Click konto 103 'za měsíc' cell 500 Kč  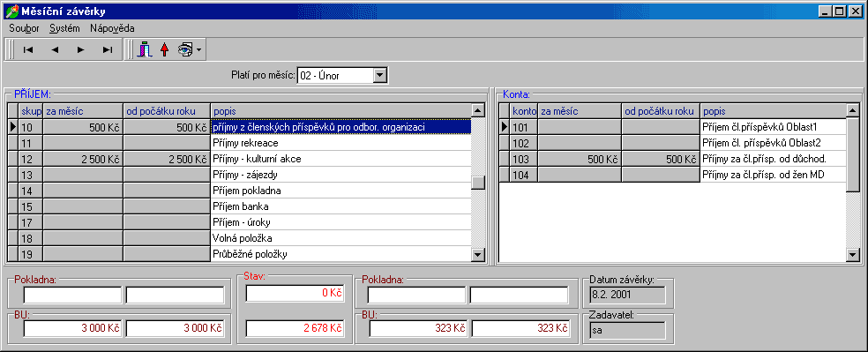[x=580, y=159]
